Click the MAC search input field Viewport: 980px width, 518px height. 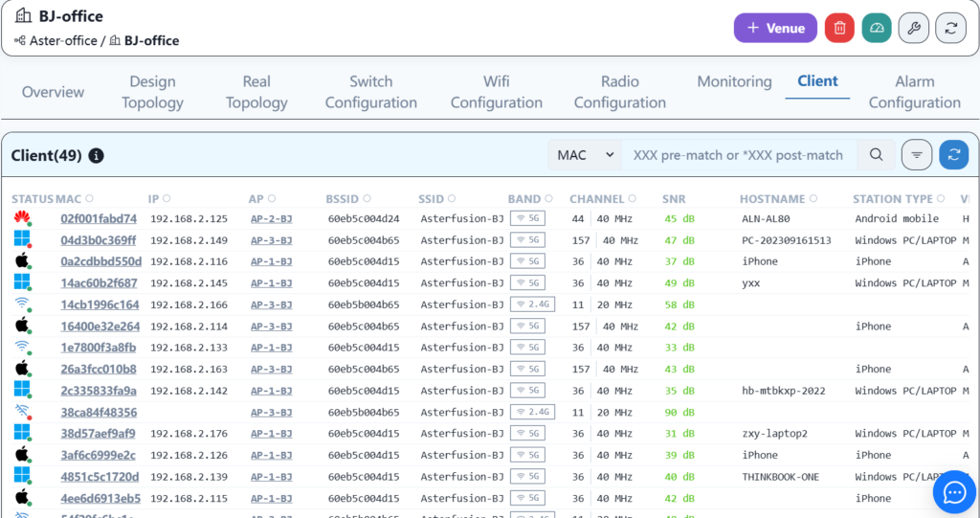[x=738, y=154]
